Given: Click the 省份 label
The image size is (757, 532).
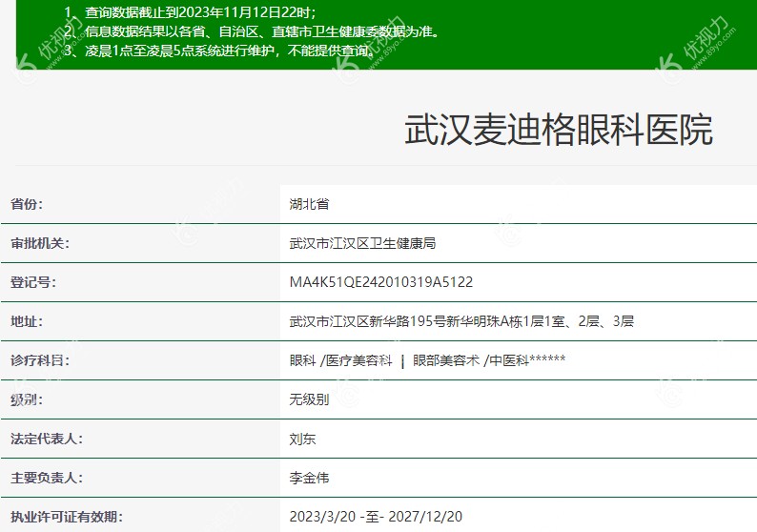Looking at the screenshot, I should [x=27, y=204].
